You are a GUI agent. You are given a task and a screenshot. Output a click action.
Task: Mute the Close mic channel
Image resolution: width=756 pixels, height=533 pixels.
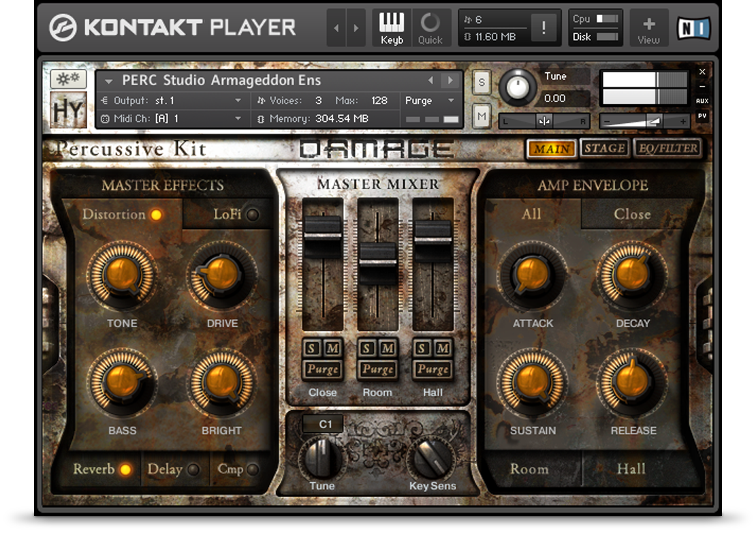[x=332, y=348]
